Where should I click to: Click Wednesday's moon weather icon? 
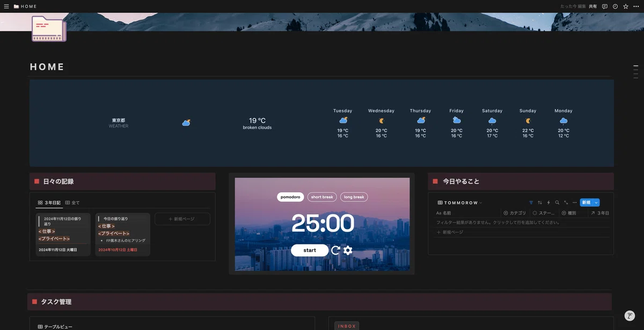click(x=382, y=120)
